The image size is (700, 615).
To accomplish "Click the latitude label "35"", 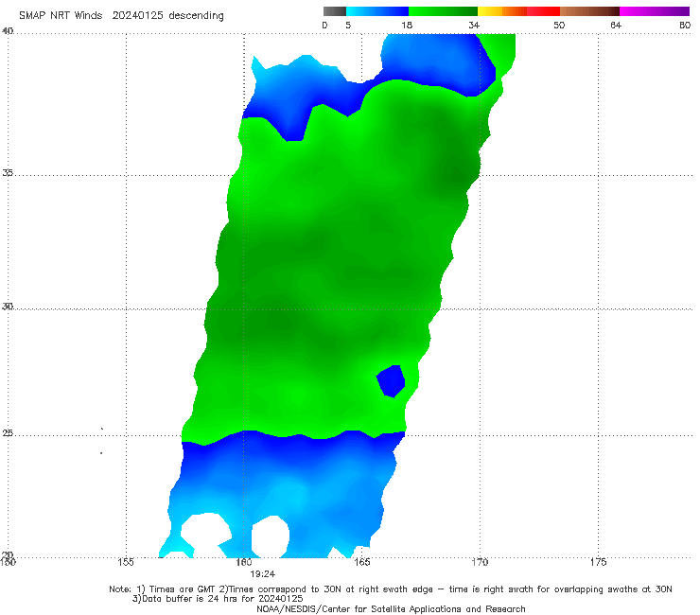I will click(8, 172).
